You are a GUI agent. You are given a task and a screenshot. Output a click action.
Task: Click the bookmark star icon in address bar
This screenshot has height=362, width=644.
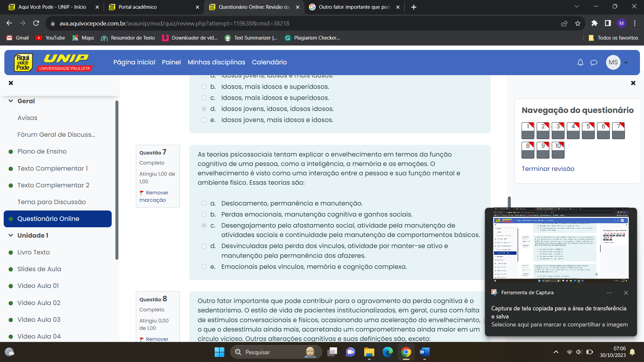[578, 23]
